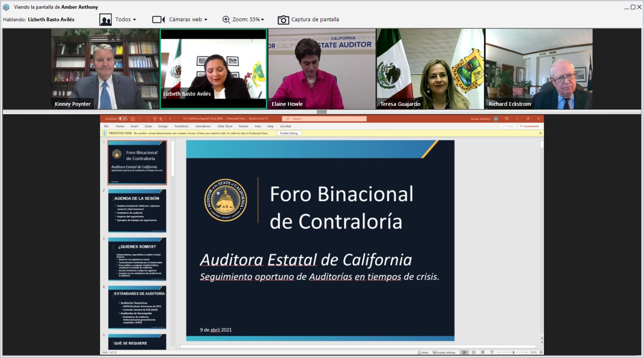The height and width of the screenshot is (358, 644).
Task: Expand the Cámaras web dropdown
Action: pyautogui.click(x=188, y=20)
